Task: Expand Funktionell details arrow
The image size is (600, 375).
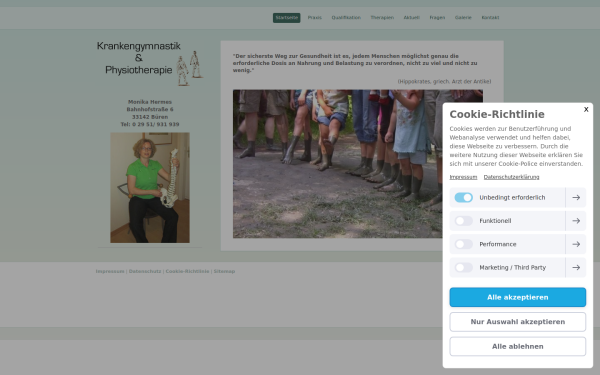Action: (576, 221)
